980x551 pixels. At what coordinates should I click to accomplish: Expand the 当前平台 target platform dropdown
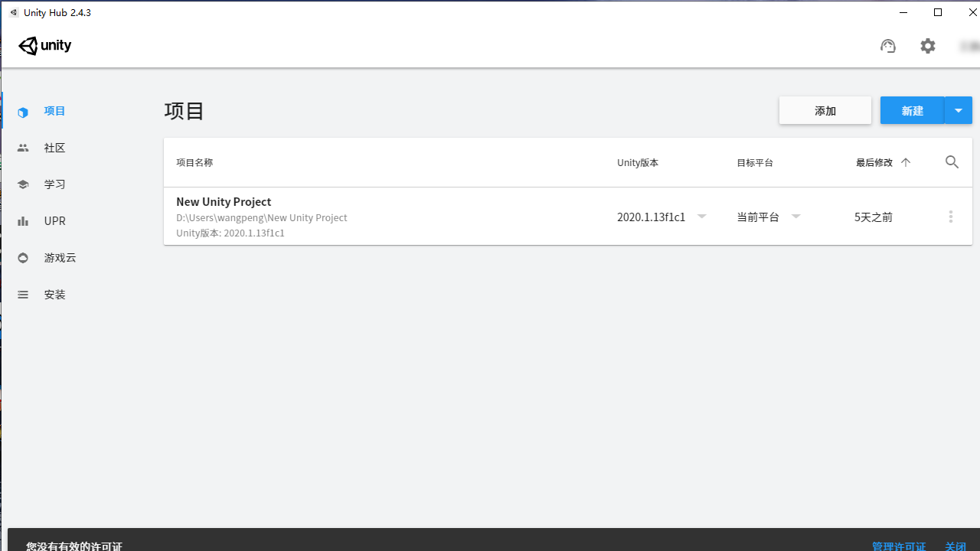[x=796, y=217]
